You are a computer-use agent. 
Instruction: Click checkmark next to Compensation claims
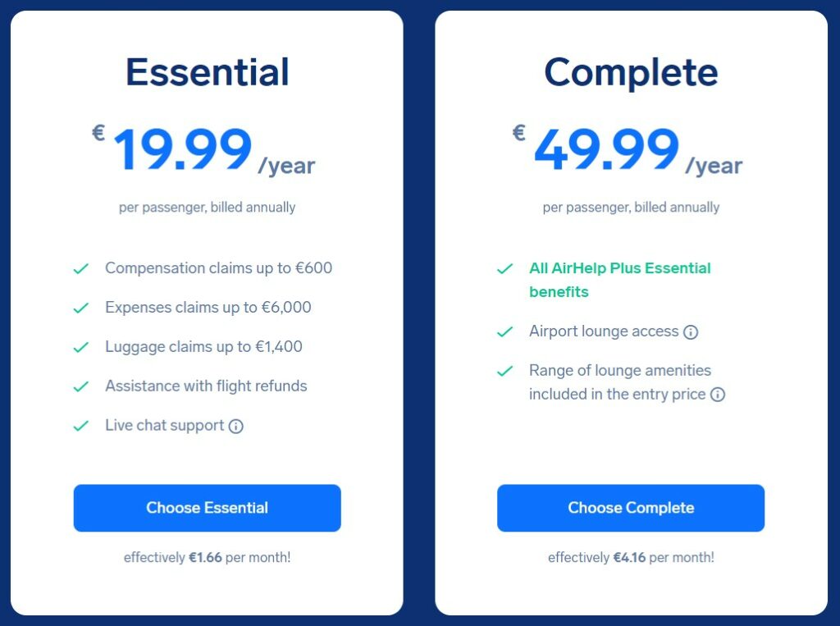(81, 268)
